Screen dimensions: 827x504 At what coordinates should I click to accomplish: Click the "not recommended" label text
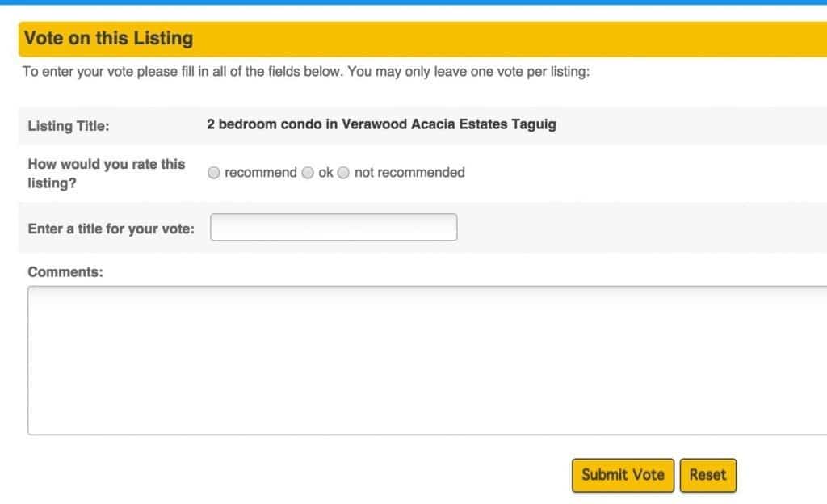click(x=409, y=172)
